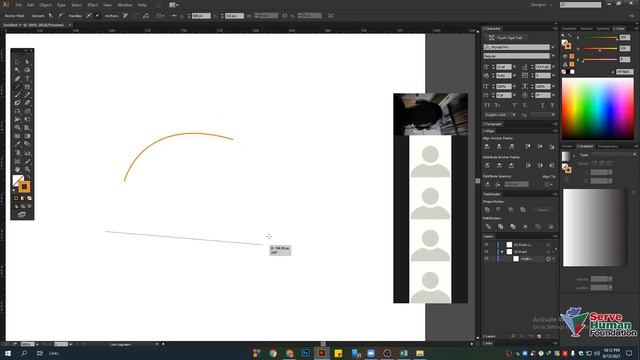Screen dimensions: 640x360
Task: Toggle visibility of second layer
Action: coord(486,252)
